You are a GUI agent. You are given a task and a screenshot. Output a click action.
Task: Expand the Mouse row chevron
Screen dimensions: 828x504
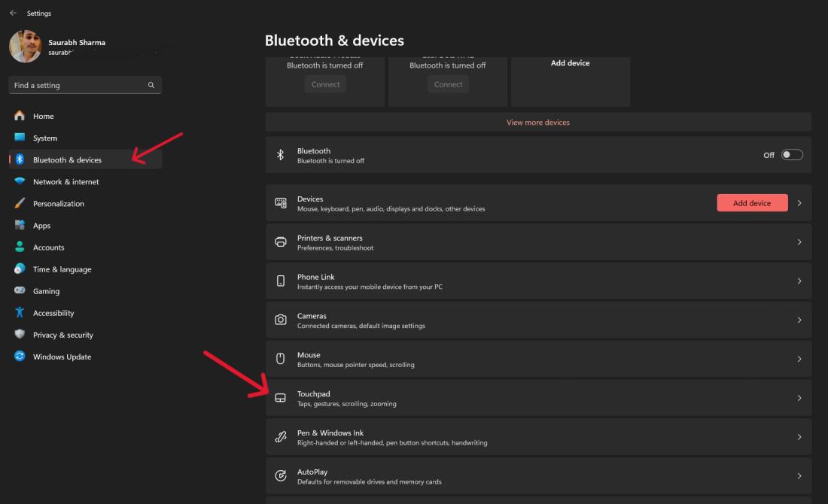tap(799, 359)
